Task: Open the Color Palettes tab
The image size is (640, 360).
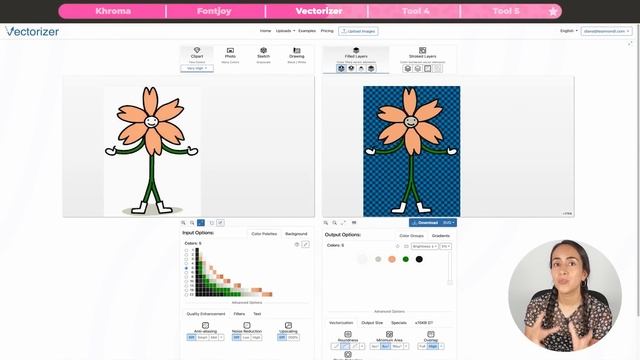Action: click(x=264, y=234)
